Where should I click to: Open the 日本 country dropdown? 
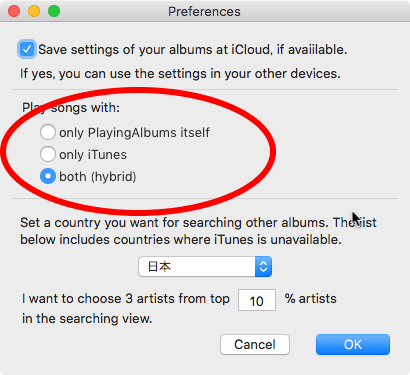point(205,266)
